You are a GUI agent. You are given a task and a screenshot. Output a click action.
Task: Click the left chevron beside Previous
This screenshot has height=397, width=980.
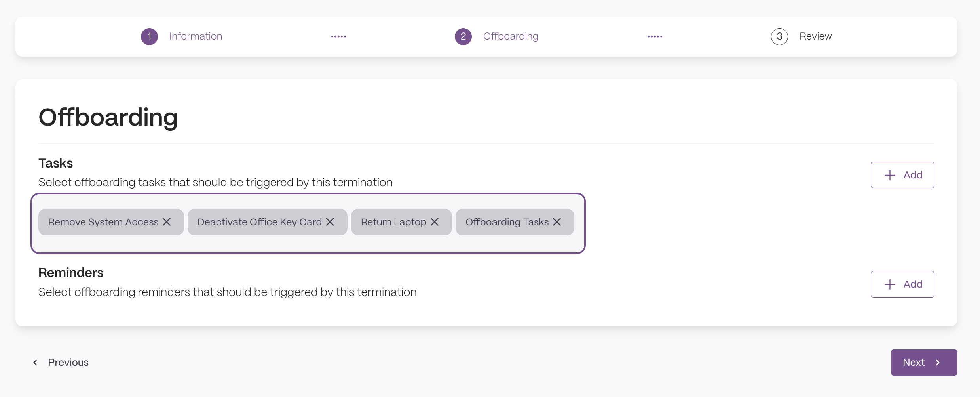pyautogui.click(x=35, y=362)
